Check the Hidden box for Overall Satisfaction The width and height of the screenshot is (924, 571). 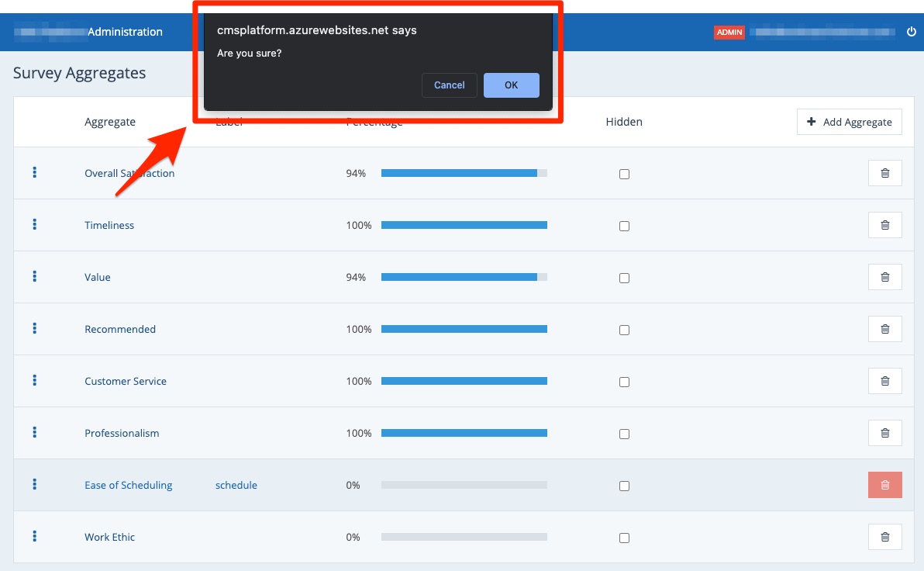(x=624, y=175)
